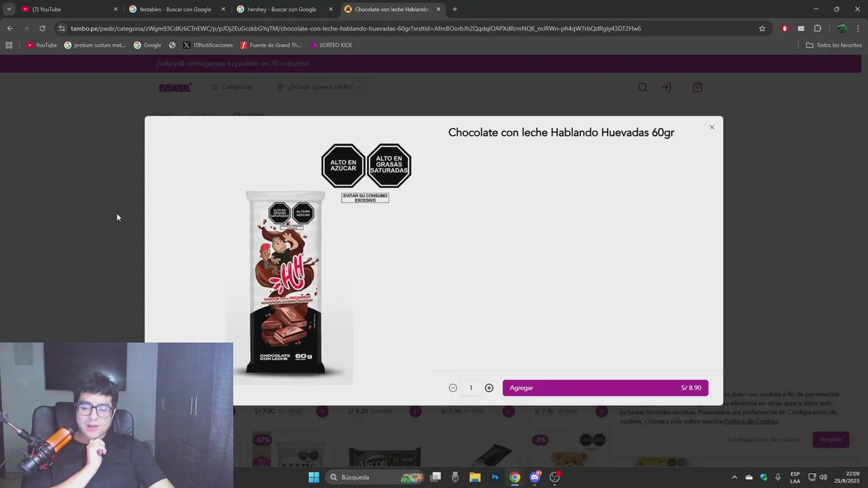Open the clock showing 22:09
The image size is (868, 488).
[x=847, y=477]
